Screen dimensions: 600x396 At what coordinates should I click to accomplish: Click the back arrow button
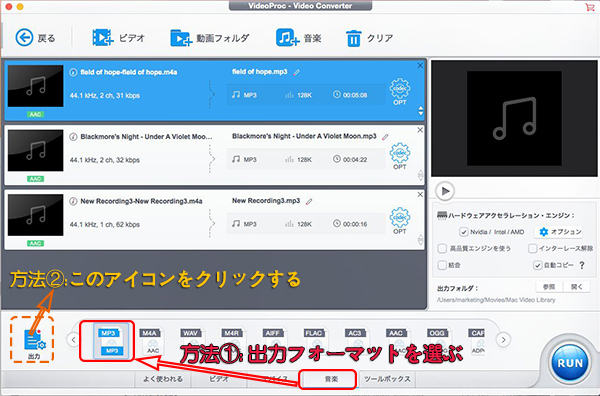click(x=24, y=38)
